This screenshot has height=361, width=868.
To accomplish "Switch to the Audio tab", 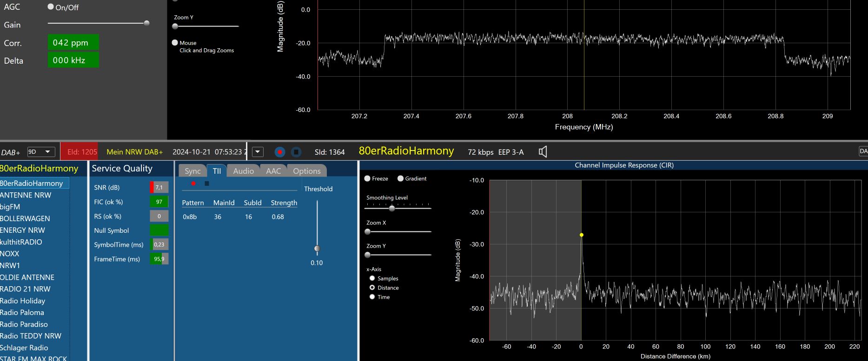I will coord(243,171).
